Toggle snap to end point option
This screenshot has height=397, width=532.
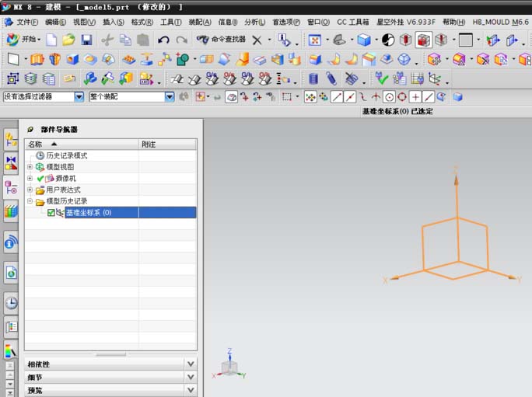337,97
